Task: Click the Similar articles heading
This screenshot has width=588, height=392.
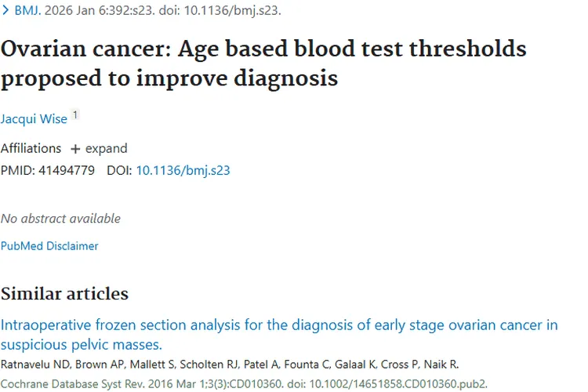Action: [64, 294]
